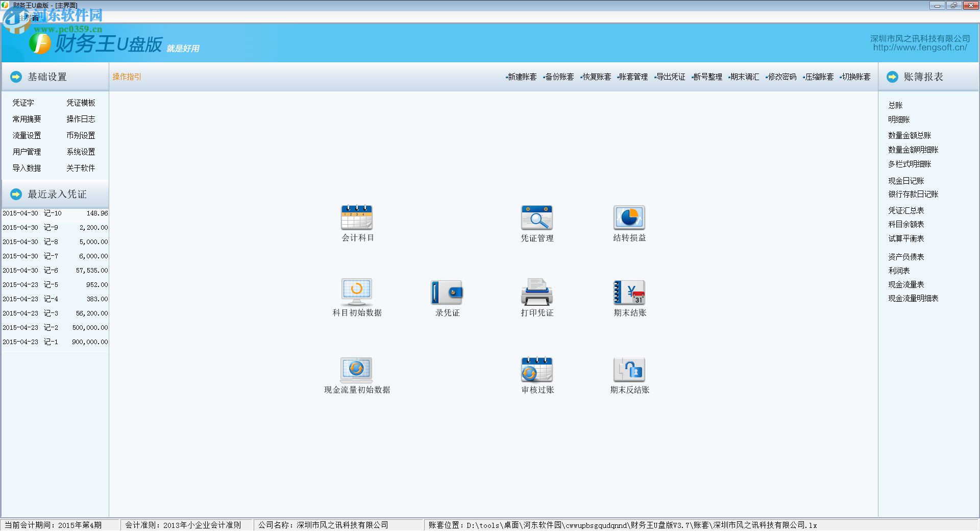Viewport: 980px width, 531px height.
Task: Open 科目初始数据 monitor icon
Action: pos(357,292)
